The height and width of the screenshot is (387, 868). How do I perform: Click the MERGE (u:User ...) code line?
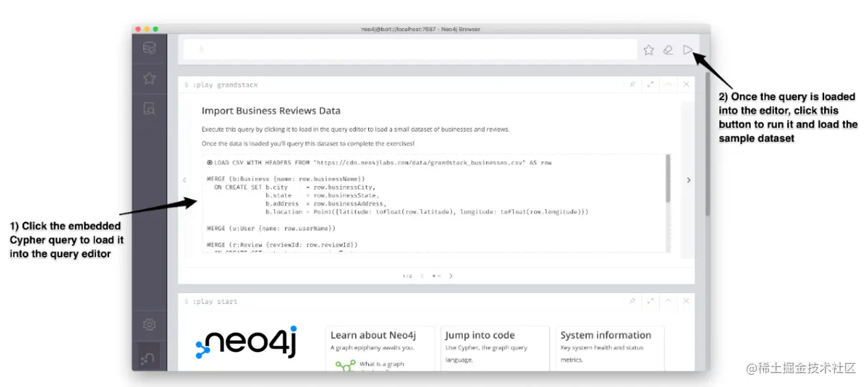[x=272, y=228]
